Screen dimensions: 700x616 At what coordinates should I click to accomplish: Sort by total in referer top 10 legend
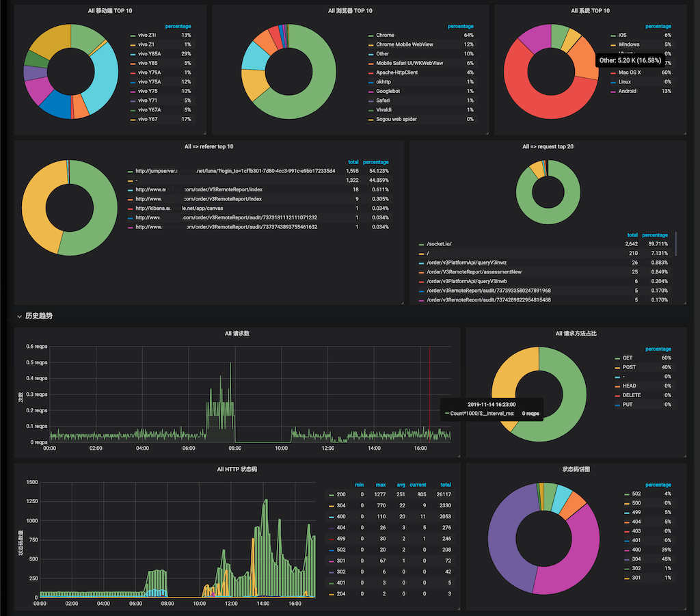coord(353,162)
